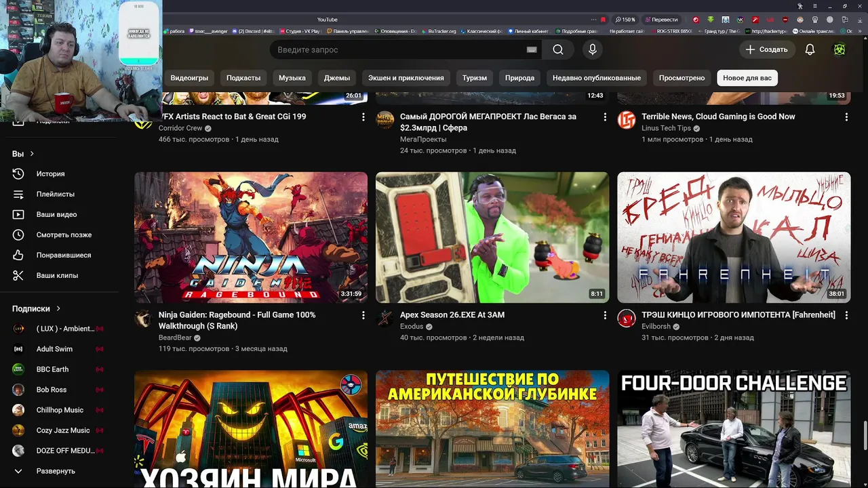This screenshot has width=868, height=488.
Task: Open the account avatar menu
Action: [x=840, y=49]
